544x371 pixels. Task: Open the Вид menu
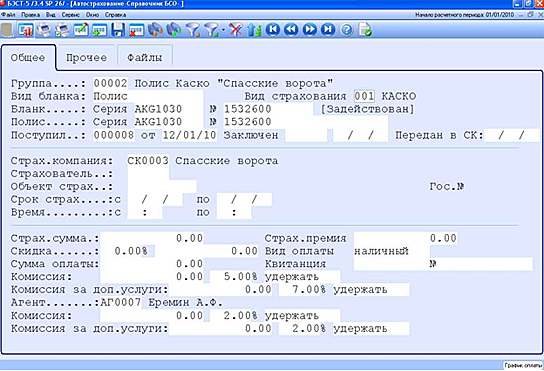[x=51, y=15]
